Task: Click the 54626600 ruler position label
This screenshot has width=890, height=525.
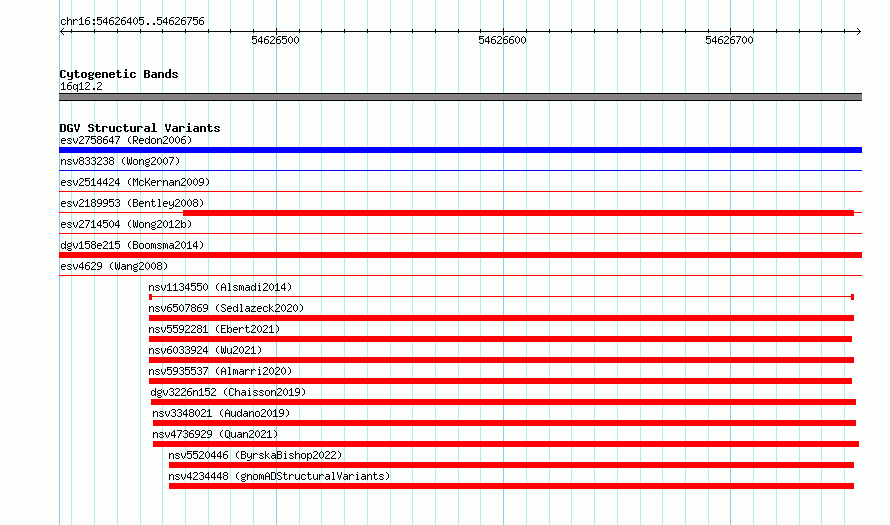Action: coord(502,40)
